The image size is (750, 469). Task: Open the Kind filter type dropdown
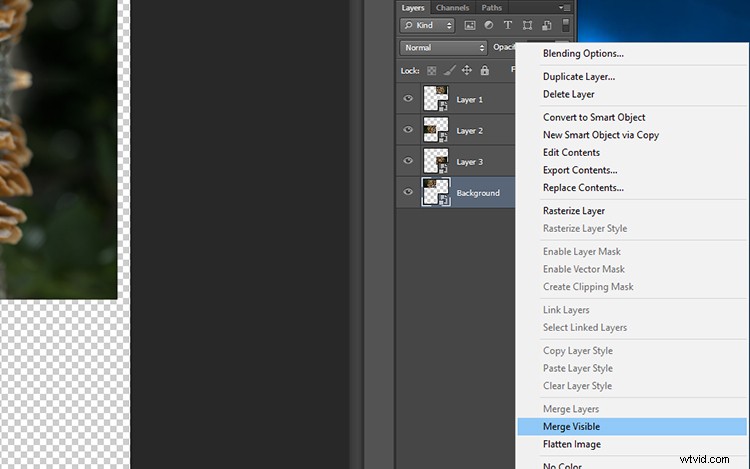pos(427,25)
